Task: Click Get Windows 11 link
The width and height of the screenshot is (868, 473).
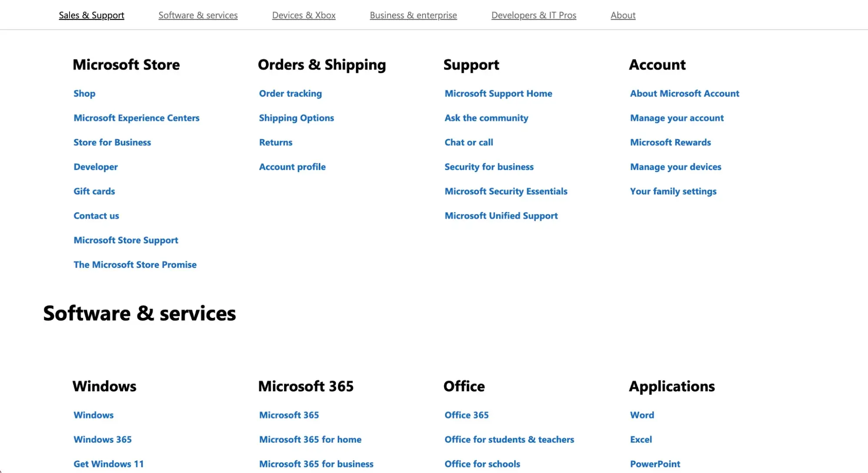Action: pyautogui.click(x=109, y=463)
